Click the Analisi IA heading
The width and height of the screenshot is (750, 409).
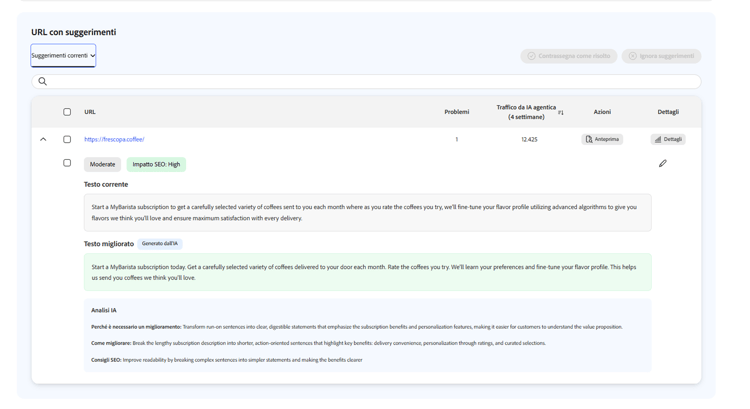click(104, 310)
